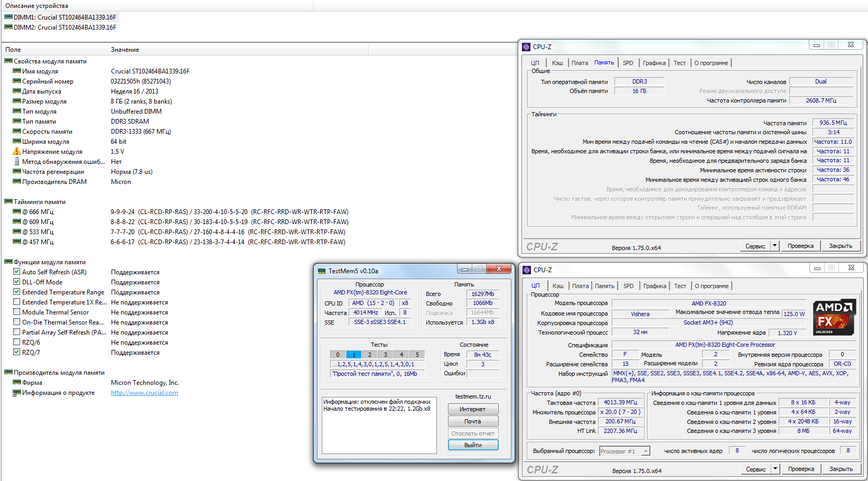Click the memory chip icon beside DIMM2

pos(8,27)
